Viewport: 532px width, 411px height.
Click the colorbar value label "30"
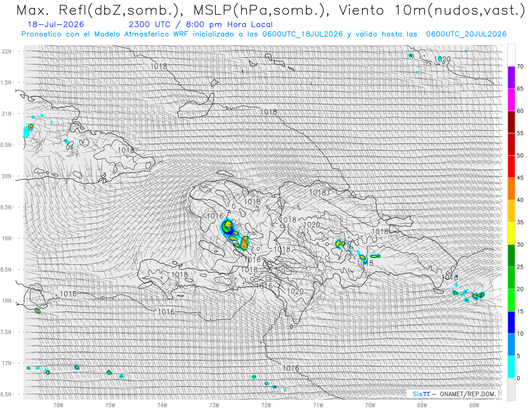[520, 244]
